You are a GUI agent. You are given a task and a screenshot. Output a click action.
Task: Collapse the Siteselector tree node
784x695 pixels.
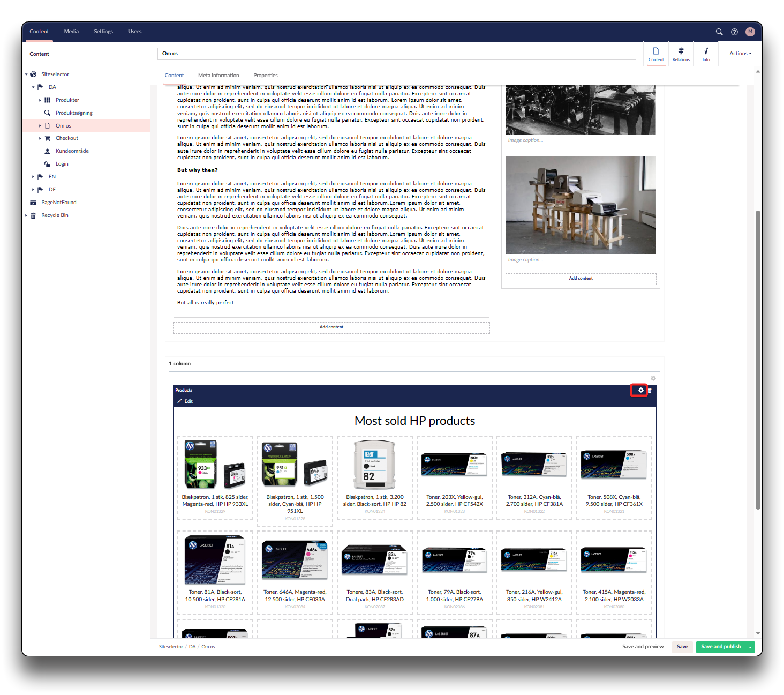coord(26,74)
